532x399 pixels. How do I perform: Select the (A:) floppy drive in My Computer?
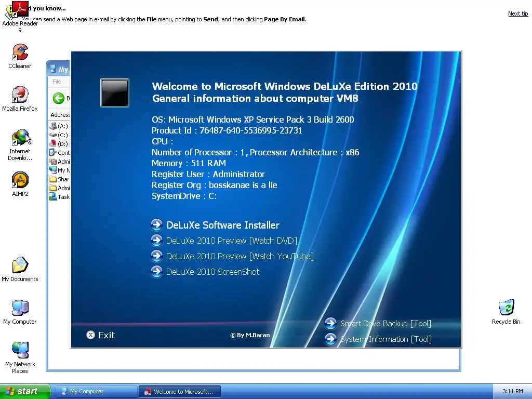tap(59, 126)
